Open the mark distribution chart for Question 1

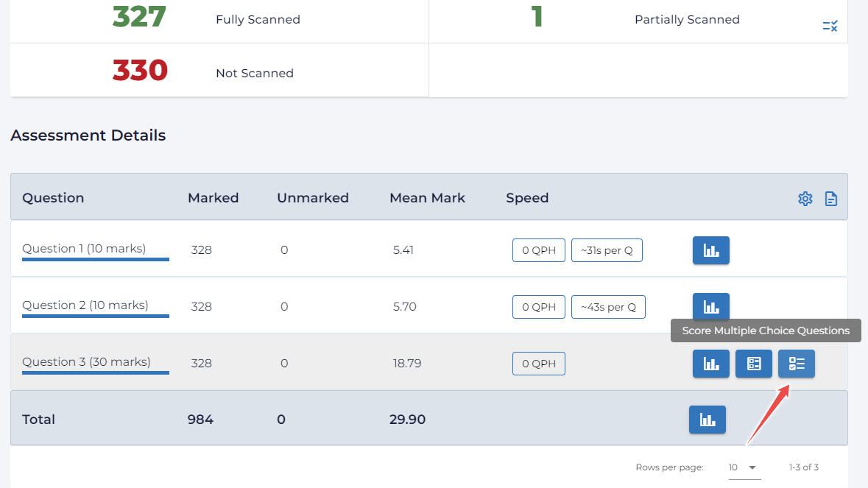(x=710, y=250)
